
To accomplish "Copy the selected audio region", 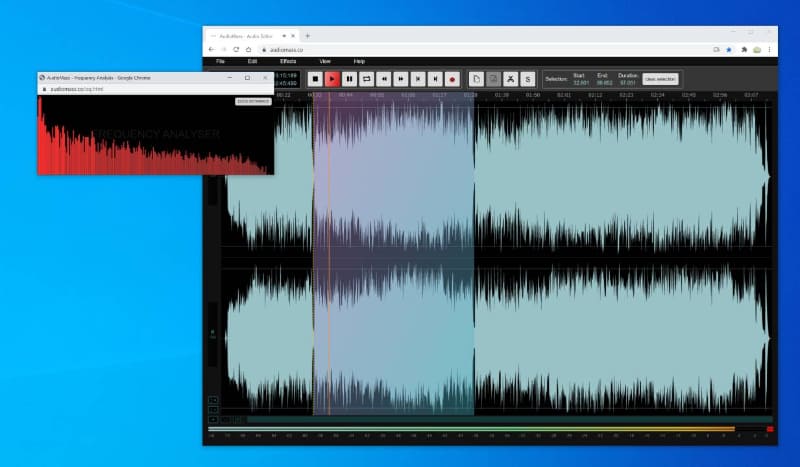I will 476,79.
